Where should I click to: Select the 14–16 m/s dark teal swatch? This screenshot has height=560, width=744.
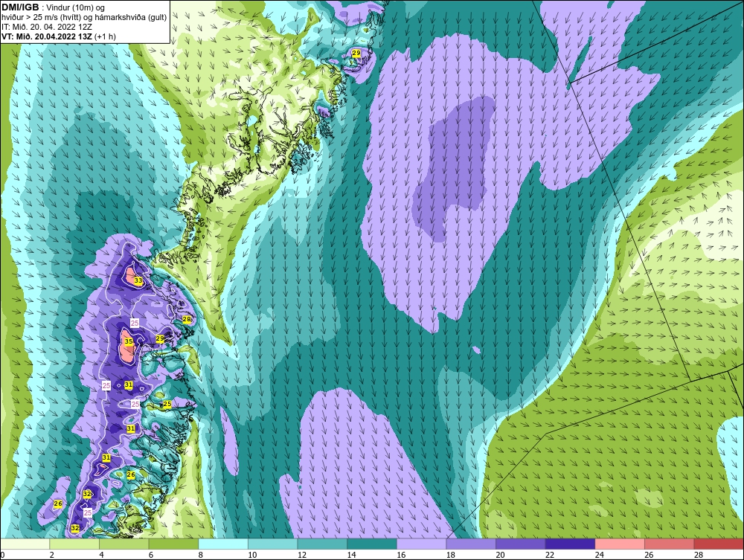click(x=371, y=544)
